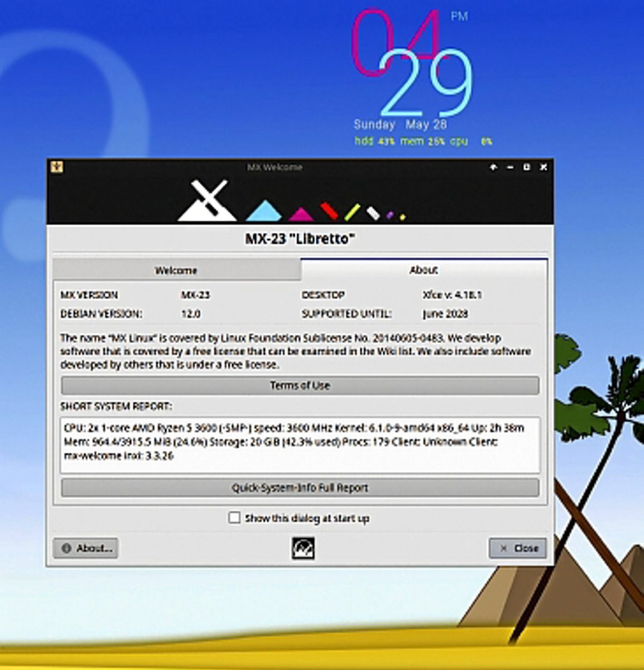
Task: Click the gauge icon at dialog bottom
Action: [x=303, y=548]
